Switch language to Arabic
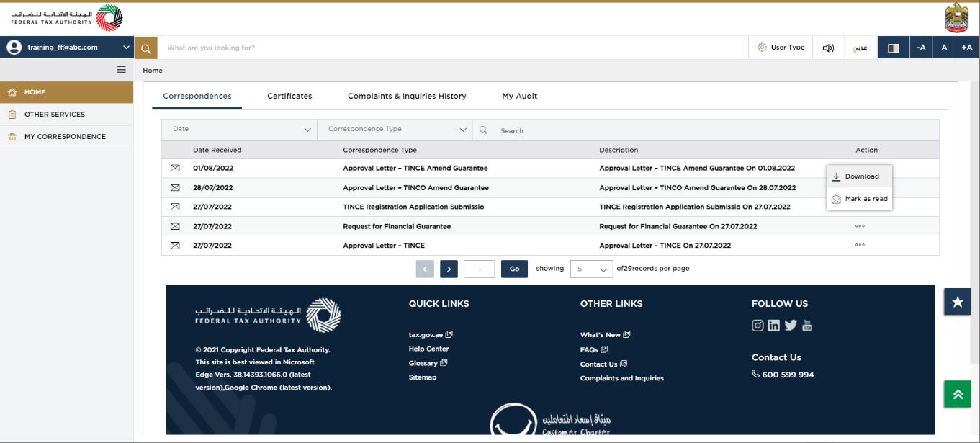 pos(860,48)
